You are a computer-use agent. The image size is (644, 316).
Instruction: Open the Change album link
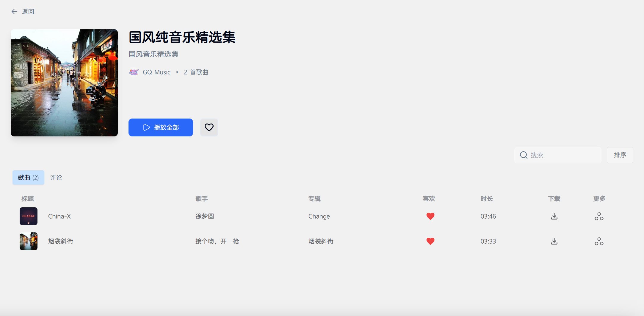coord(319,216)
